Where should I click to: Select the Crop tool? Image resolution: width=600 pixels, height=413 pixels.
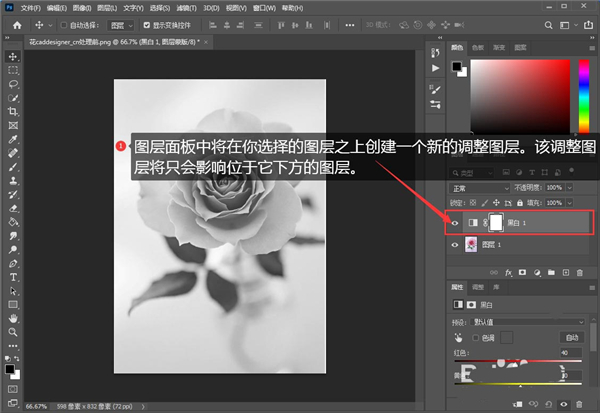click(x=13, y=112)
